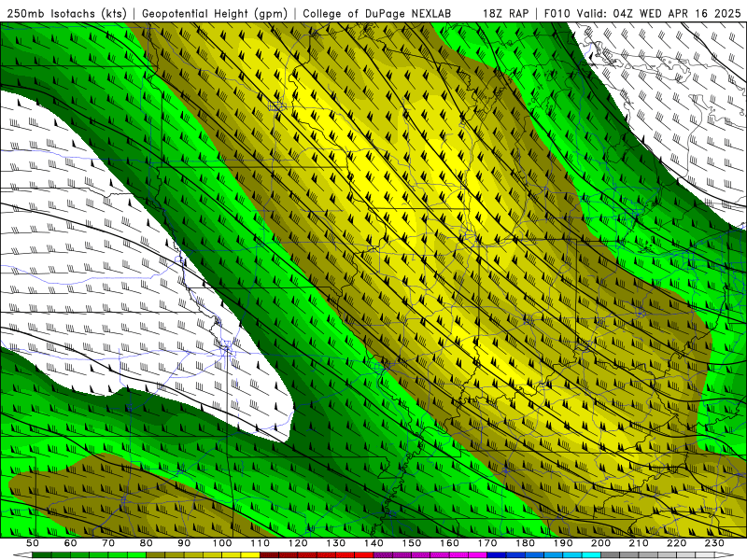The width and height of the screenshot is (747, 560).
Task: Click the 170 label on the colorbar
Action: [487, 543]
